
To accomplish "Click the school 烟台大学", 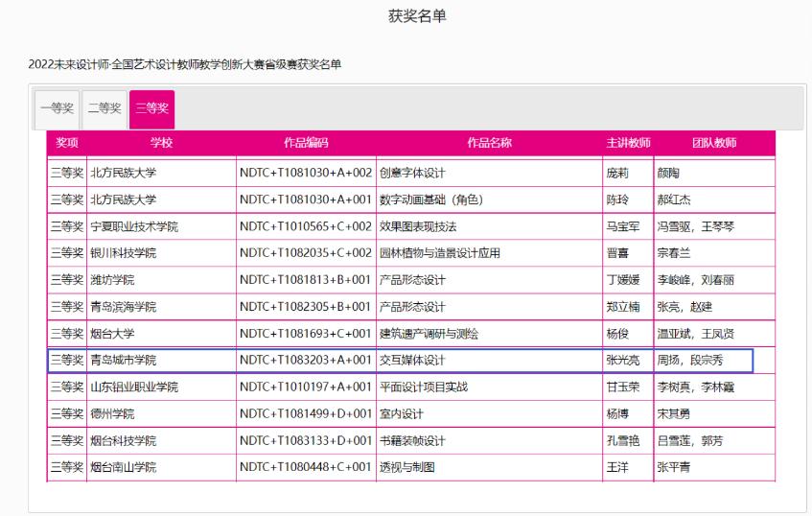I will (x=112, y=334).
